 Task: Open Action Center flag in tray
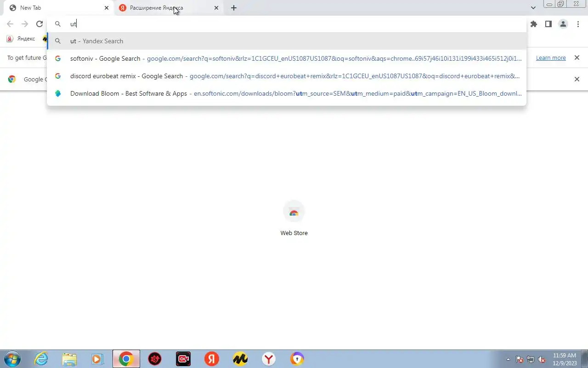(x=520, y=359)
